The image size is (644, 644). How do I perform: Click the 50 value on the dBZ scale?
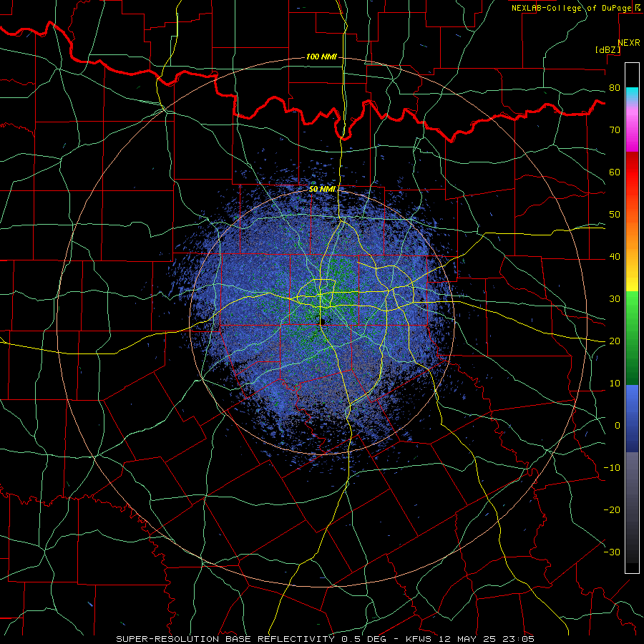click(x=615, y=215)
